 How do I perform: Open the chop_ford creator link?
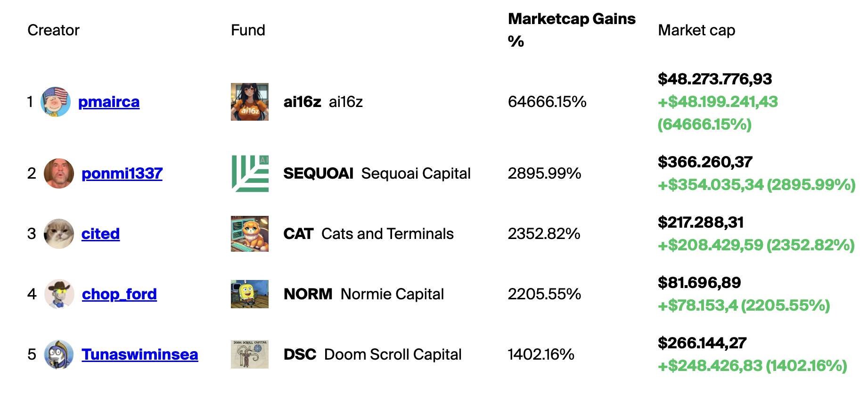pyautogui.click(x=119, y=294)
